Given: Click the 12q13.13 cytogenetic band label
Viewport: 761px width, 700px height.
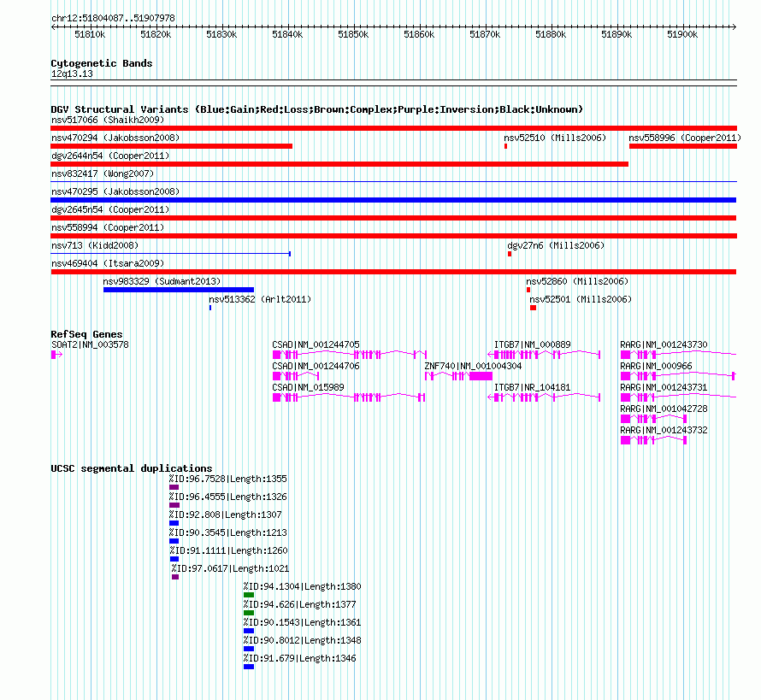Looking at the screenshot, I should [72, 74].
